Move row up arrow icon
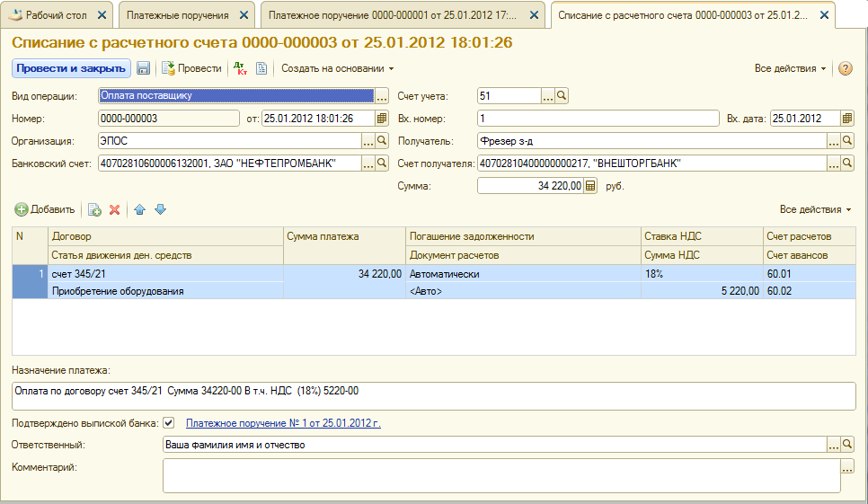The width and height of the screenshot is (868, 504). point(139,209)
